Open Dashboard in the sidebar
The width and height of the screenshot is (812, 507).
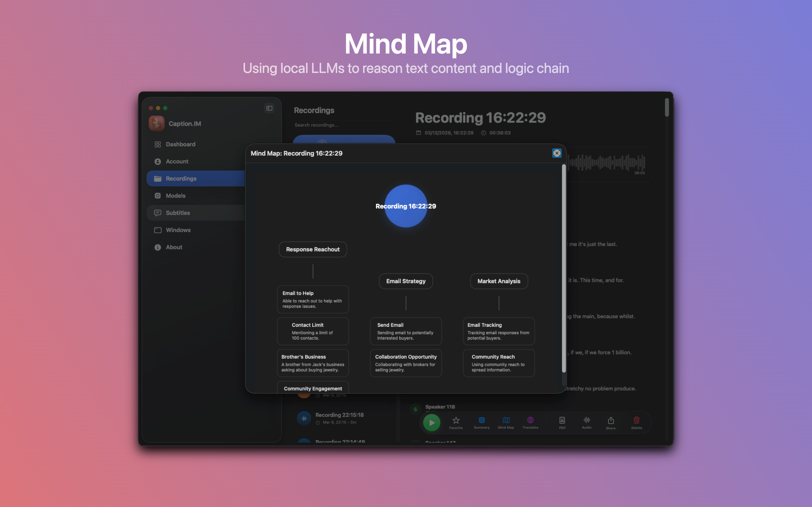pyautogui.click(x=180, y=144)
